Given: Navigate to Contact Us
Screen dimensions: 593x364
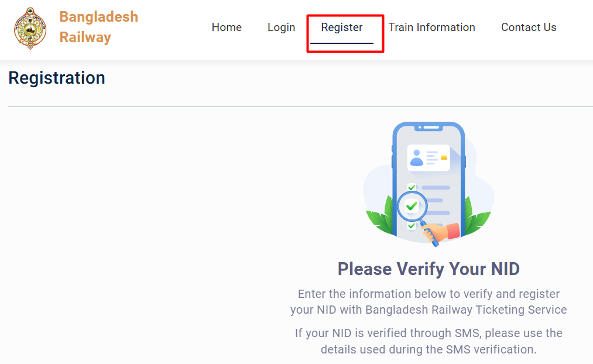Looking at the screenshot, I should click(x=529, y=28).
